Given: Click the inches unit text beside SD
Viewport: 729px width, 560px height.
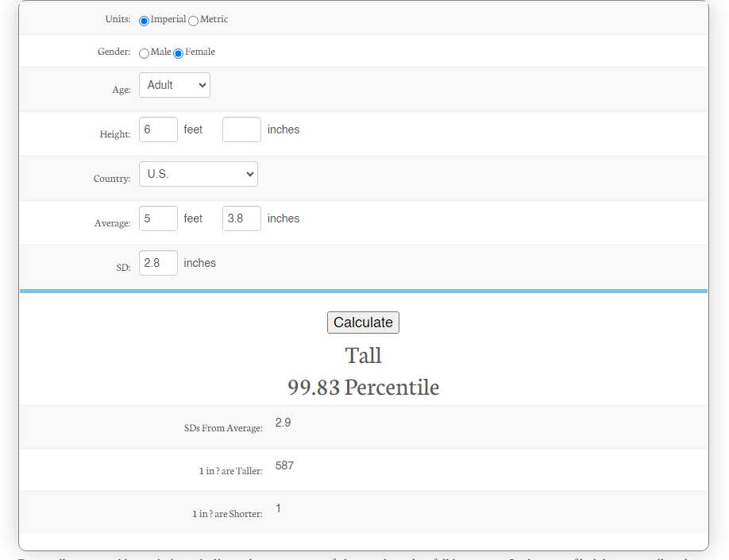Looking at the screenshot, I should [200, 263].
